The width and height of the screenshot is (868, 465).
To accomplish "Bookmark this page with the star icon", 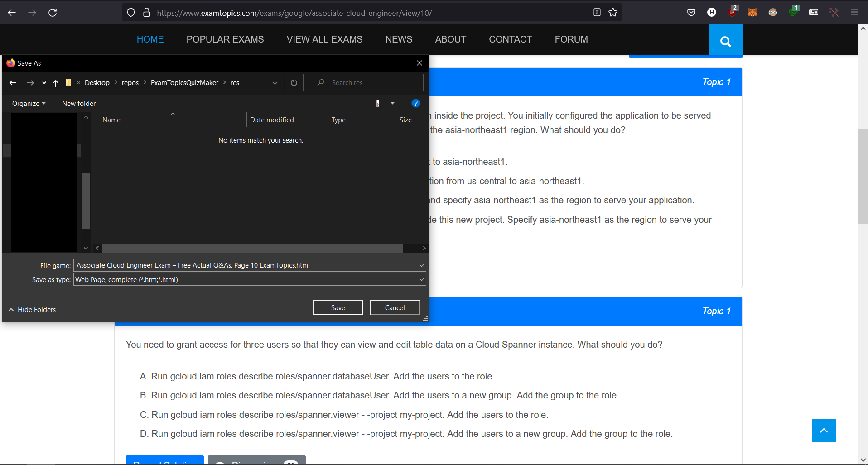I will pos(613,13).
